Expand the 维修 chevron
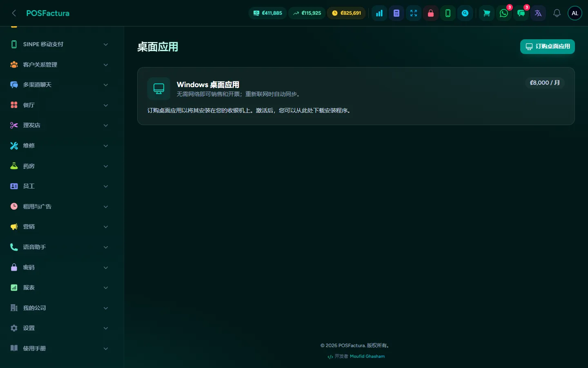Screen dimensions: 588x368 [x=106, y=146]
